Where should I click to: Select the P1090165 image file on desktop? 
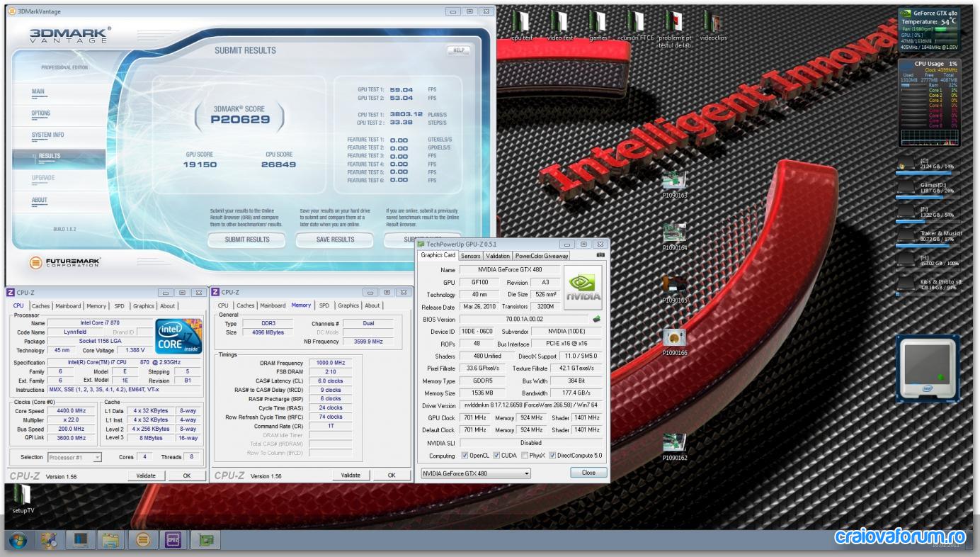675,290
